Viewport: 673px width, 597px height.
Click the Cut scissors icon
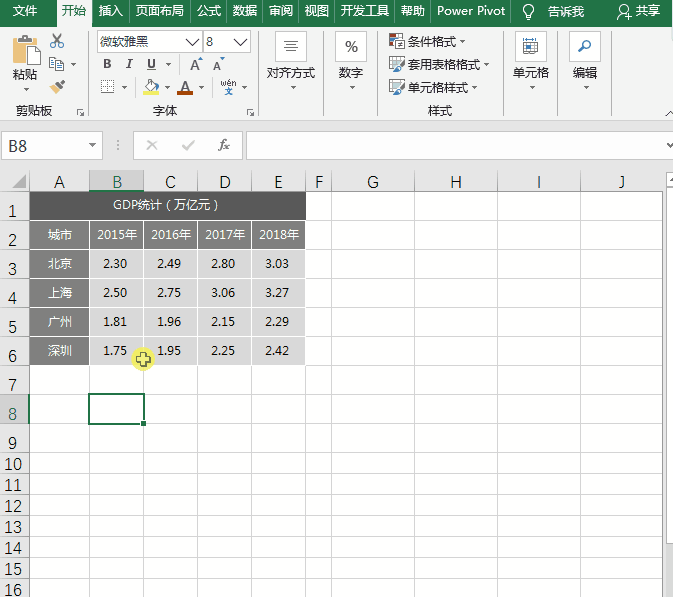point(57,41)
